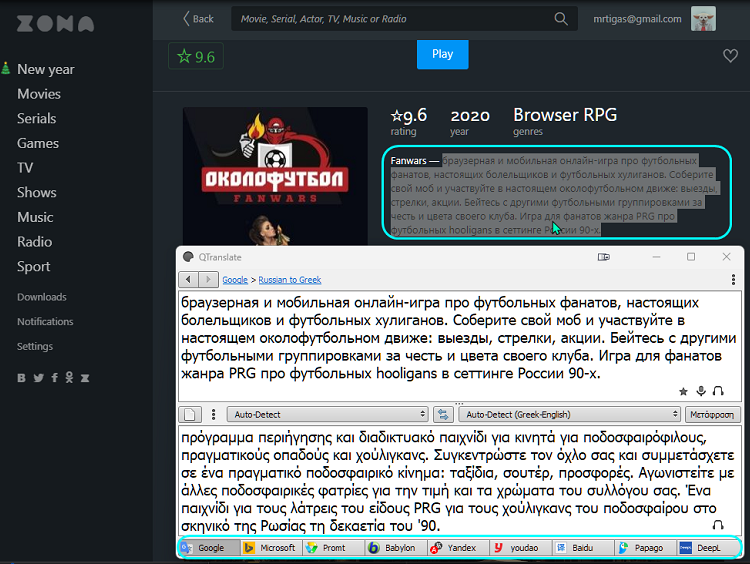
Task: Click mrtigas@gmail.com account label
Action: pyautogui.click(x=637, y=19)
